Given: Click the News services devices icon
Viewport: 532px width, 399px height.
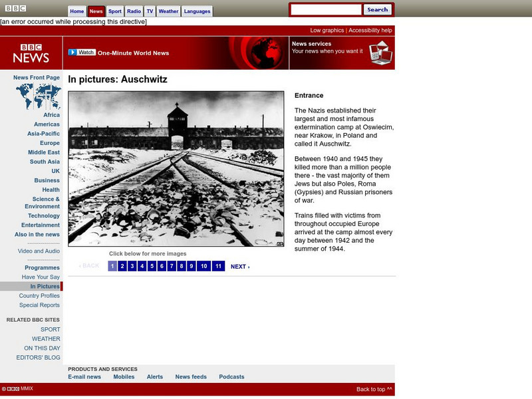Looking at the screenshot, I should coord(380,53).
